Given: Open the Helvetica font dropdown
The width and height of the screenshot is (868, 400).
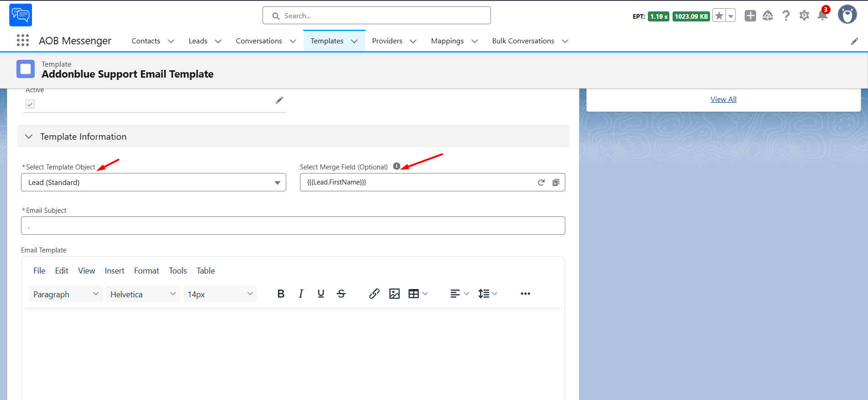Looking at the screenshot, I should pos(142,294).
